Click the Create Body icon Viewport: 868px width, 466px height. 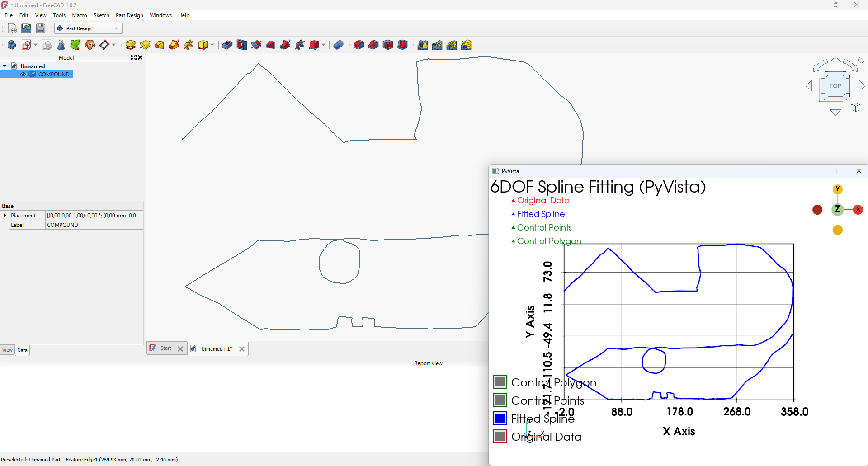(12, 45)
